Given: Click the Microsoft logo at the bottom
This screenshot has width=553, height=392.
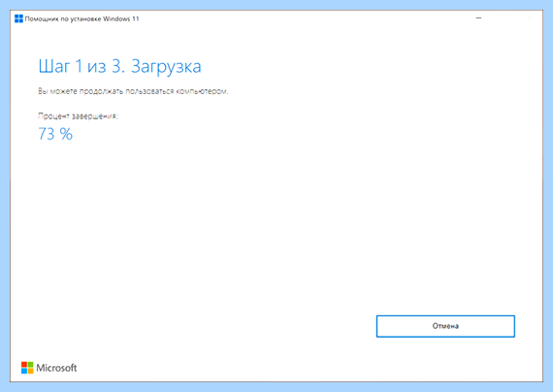Looking at the screenshot, I should click(x=49, y=368).
